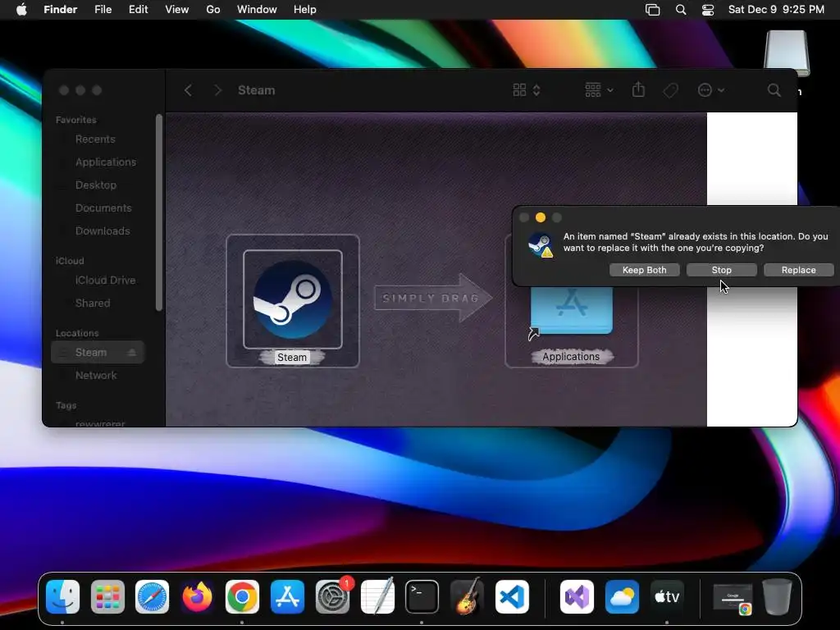Open Applications in the sidebar
Image resolution: width=840 pixels, height=630 pixels.
tap(106, 162)
